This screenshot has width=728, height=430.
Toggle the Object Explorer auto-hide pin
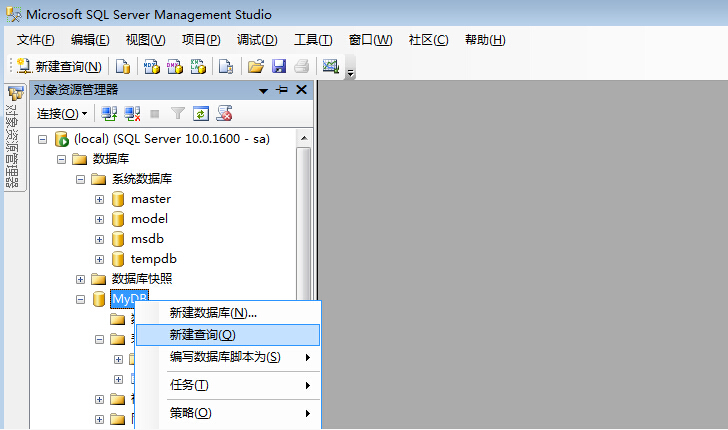[x=281, y=90]
